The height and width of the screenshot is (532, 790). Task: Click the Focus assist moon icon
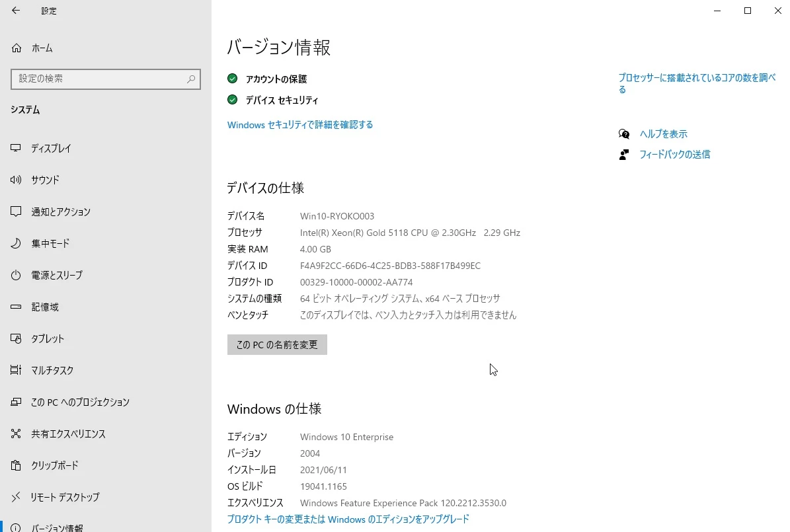pos(16,243)
